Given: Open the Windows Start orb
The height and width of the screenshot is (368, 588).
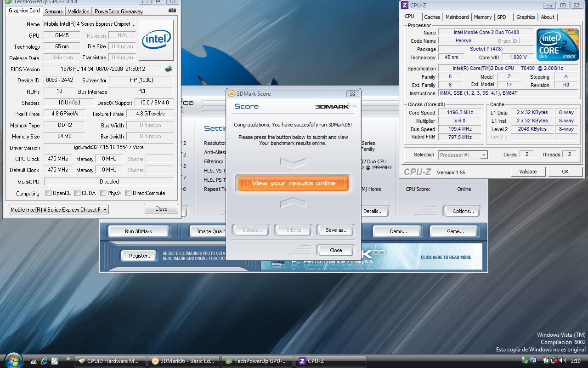Looking at the screenshot, I should 12,360.
